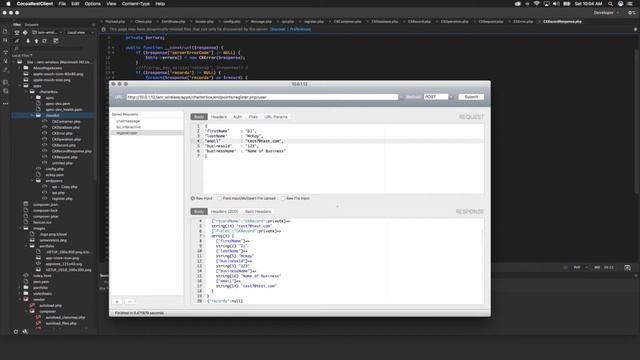Image resolution: width=640 pixels, height=360 pixels.
Task: Select the Raw Input radio button
Action: [193, 198]
